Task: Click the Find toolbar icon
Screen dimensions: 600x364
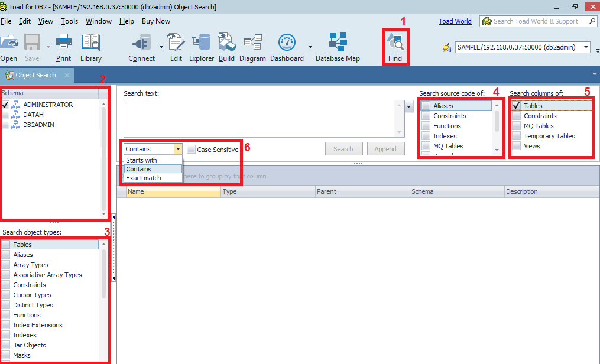Action: coord(395,44)
